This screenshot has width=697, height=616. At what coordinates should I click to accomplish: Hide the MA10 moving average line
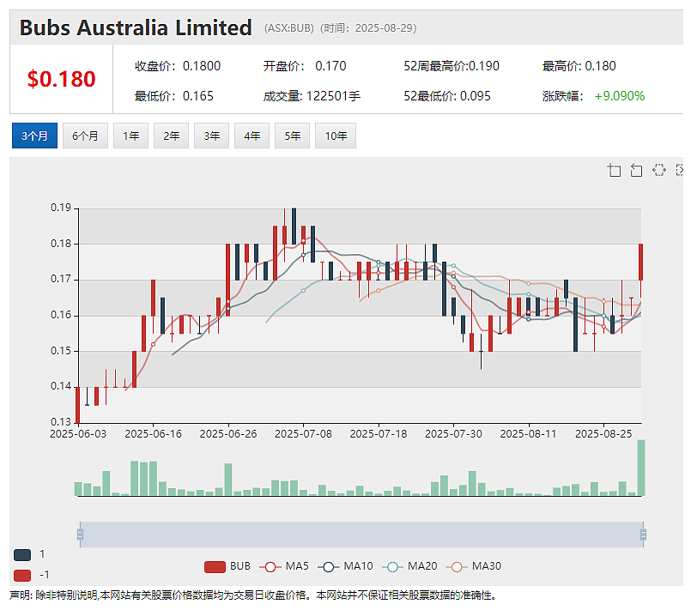click(345, 566)
